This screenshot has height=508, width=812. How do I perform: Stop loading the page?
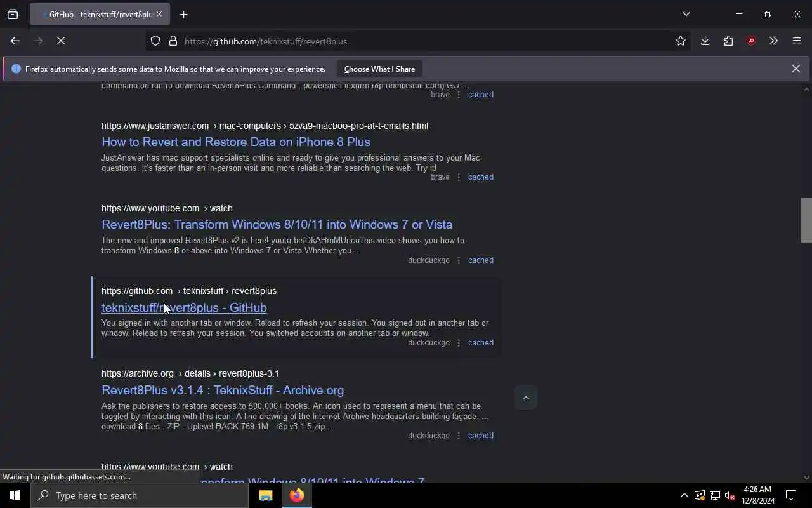[61, 41]
